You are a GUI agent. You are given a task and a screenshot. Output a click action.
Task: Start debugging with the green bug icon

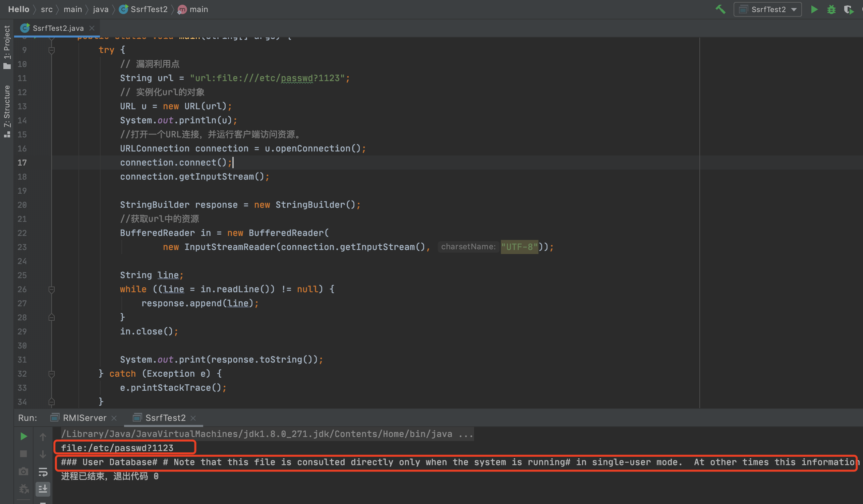coord(831,9)
